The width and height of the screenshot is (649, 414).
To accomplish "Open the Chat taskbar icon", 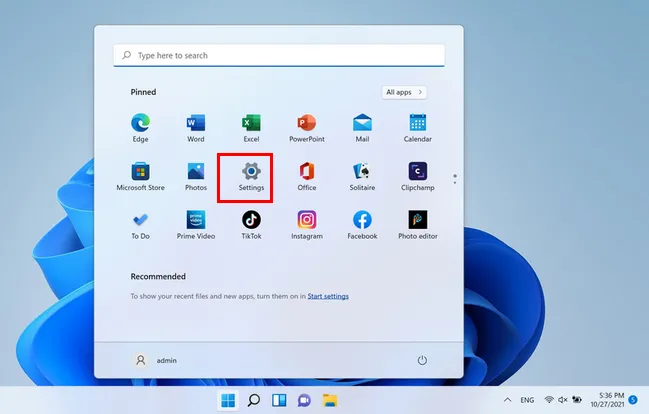I will [304, 400].
